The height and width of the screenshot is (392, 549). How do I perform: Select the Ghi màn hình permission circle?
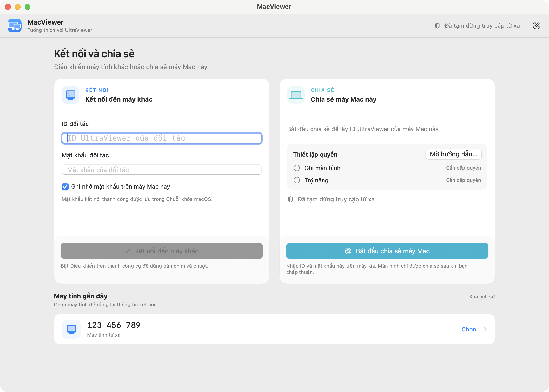point(297,168)
